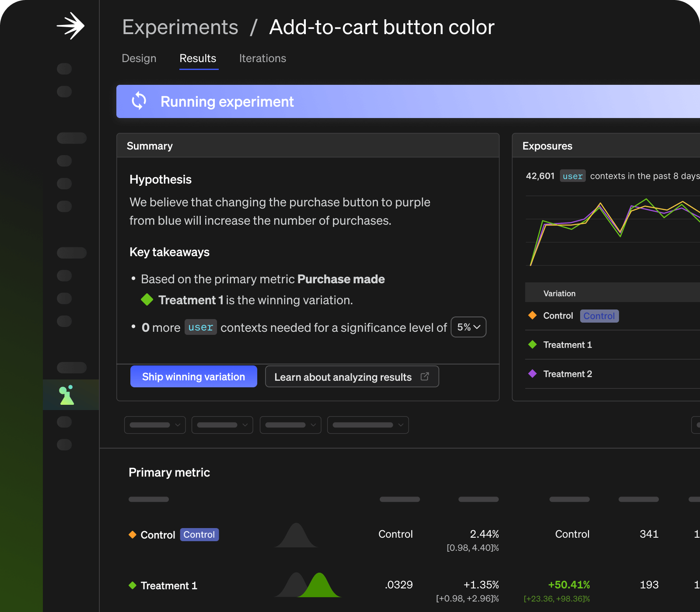Click the Treatment 1 green distribution curve
This screenshot has height=612, width=700.
pos(320,585)
